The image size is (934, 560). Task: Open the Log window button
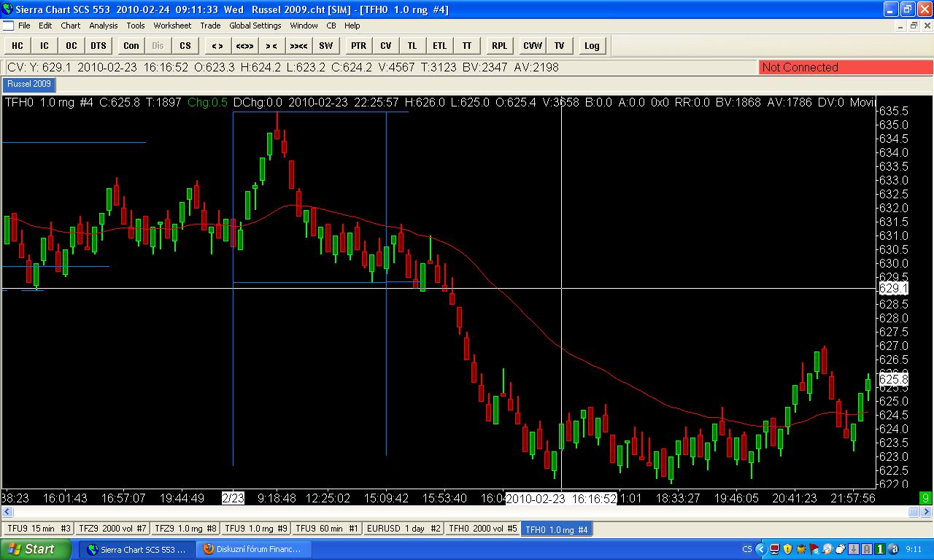point(592,45)
